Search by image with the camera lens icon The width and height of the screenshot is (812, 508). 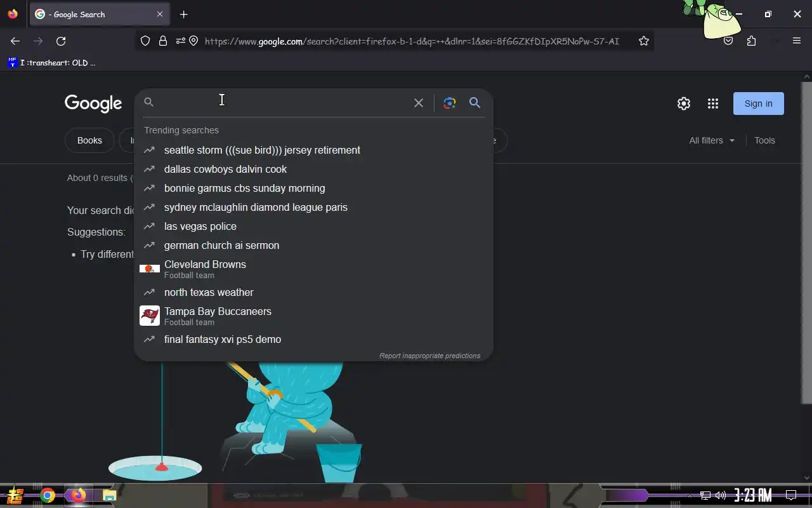(450, 103)
